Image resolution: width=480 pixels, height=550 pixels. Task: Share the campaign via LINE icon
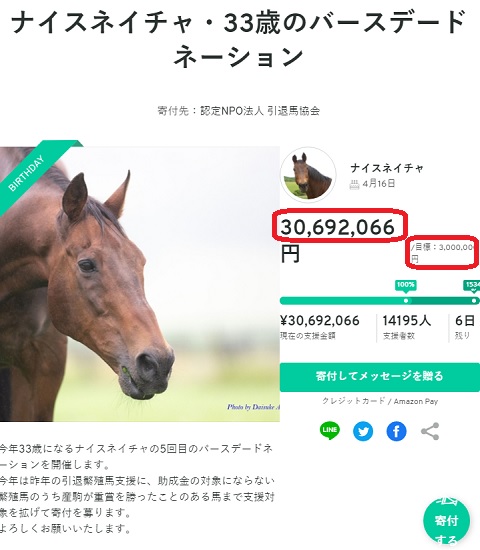tap(329, 431)
